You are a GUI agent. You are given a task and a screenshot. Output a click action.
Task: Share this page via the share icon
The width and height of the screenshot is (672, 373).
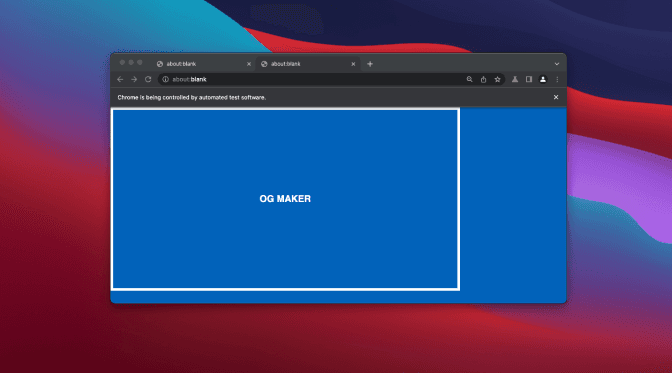483,79
